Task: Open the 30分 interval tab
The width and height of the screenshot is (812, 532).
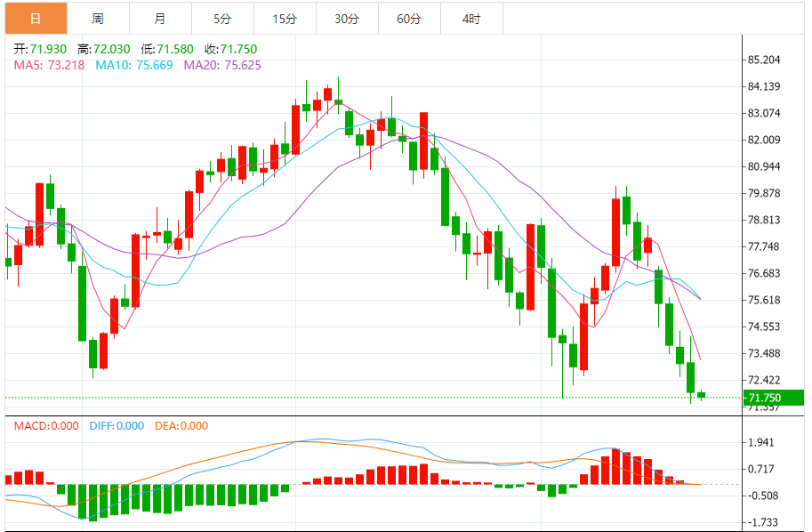Action: pyautogui.click(x=347, y=19)
